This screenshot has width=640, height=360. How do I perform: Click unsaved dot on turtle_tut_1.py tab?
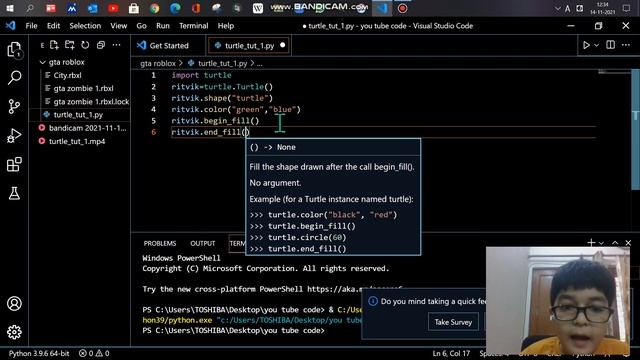(x=282, y=45)
